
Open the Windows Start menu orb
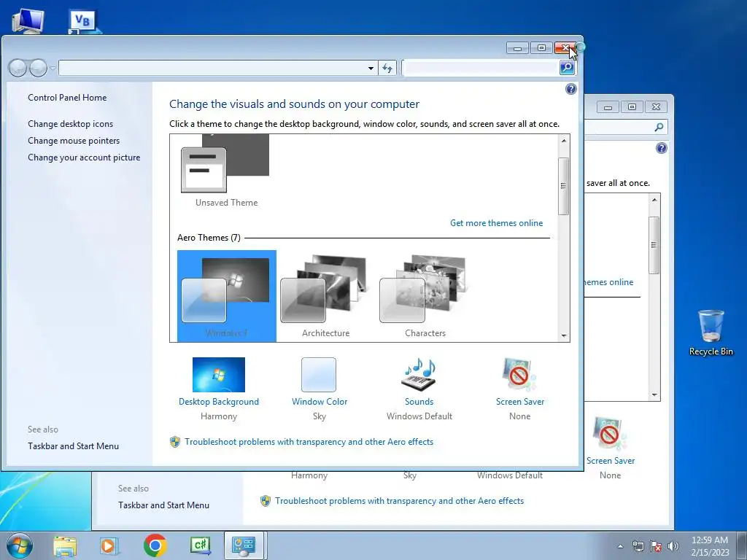tap(20, 545)
